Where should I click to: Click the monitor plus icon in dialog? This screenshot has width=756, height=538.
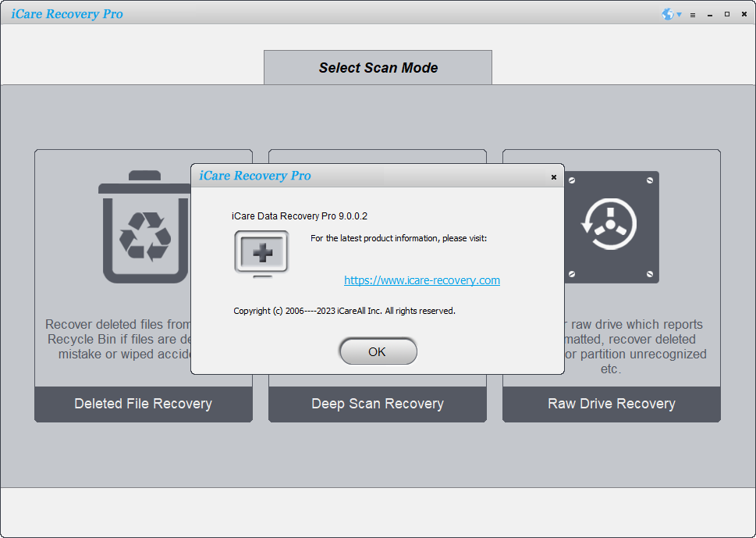[x=262, y=253]
